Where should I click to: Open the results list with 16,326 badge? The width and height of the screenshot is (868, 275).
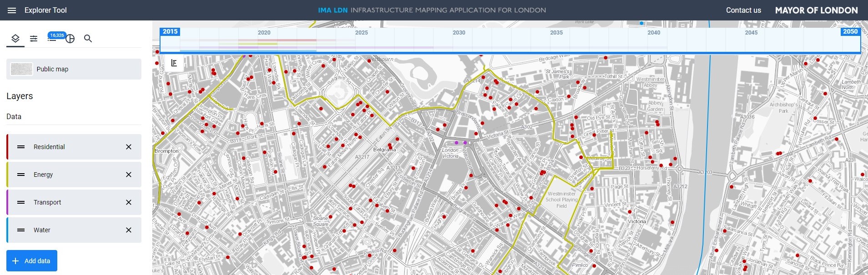pos(52,39)
